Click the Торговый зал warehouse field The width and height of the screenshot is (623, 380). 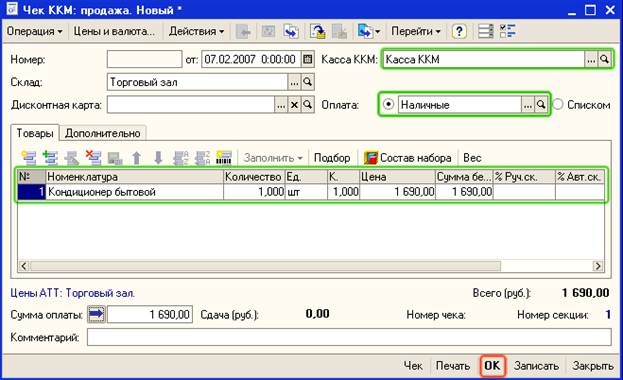197,82
